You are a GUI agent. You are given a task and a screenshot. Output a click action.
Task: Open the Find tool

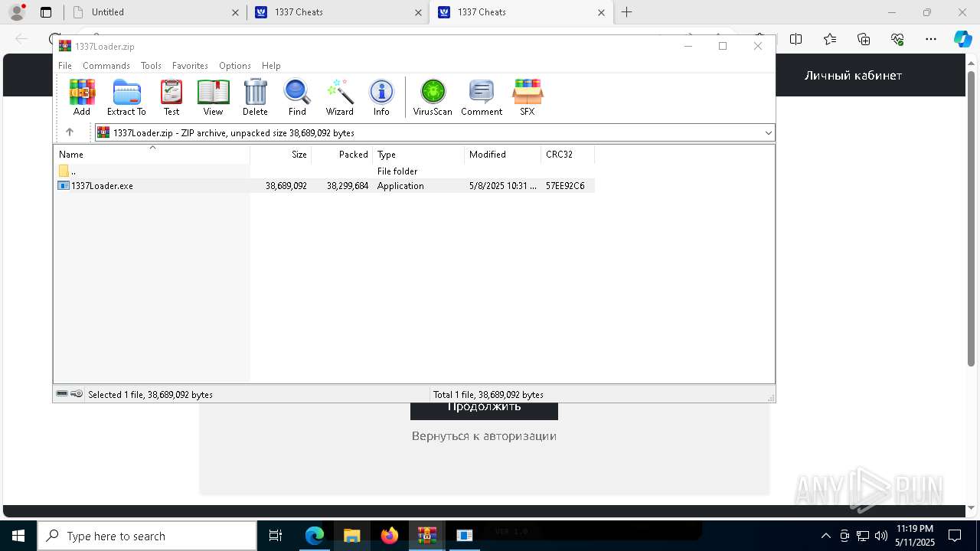tap(297, 97)
